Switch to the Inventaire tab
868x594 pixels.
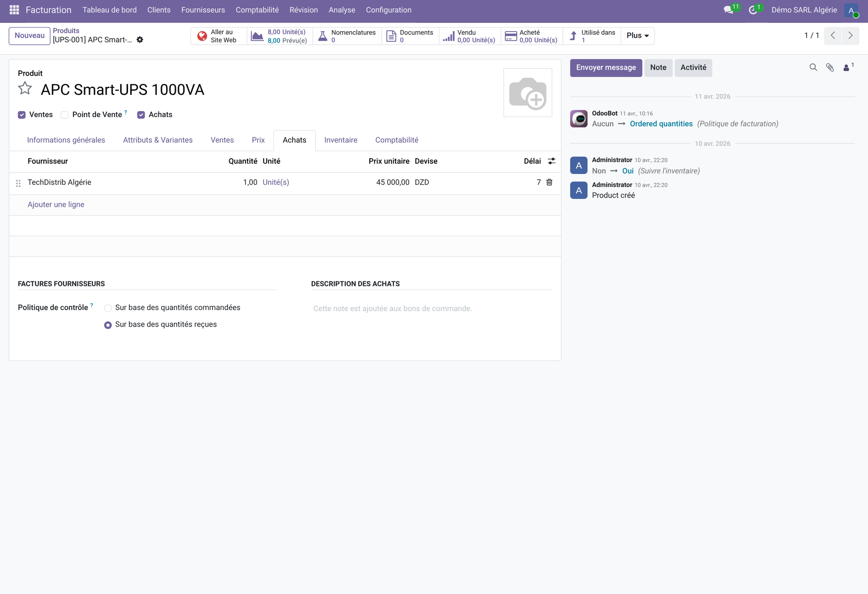(341, 140)
